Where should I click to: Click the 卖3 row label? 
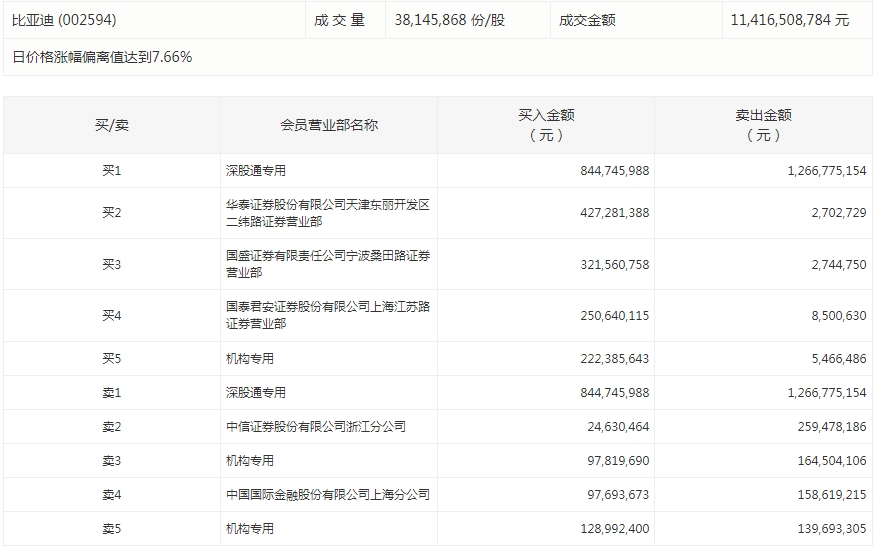click(111, 461)
